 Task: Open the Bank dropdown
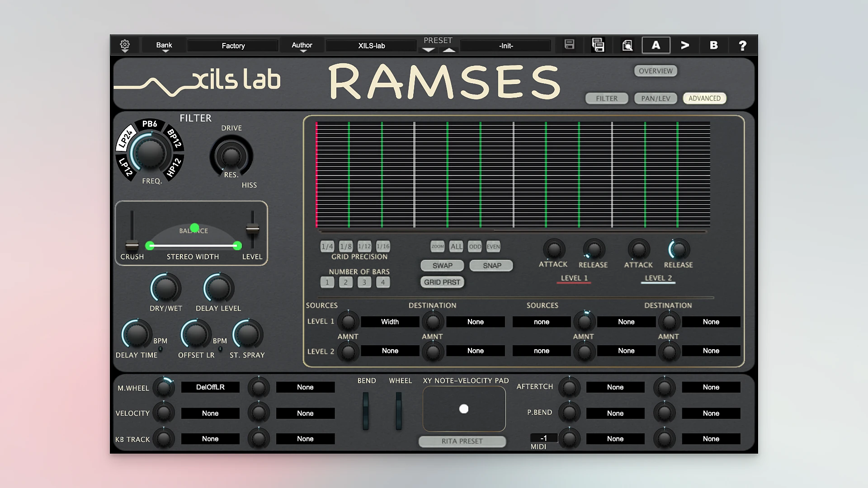coord(164,45)
